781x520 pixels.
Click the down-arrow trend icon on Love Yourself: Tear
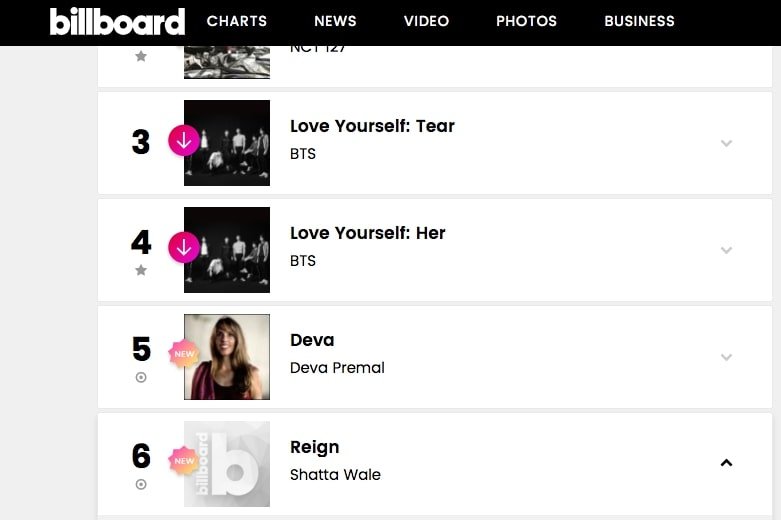[184, 141]
